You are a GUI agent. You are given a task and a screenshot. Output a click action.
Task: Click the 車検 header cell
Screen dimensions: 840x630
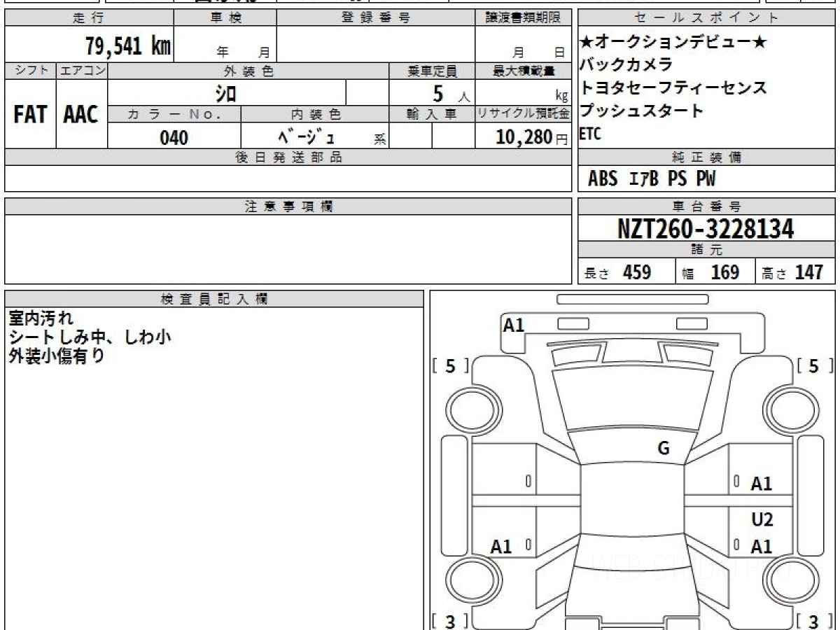click(225, 18)
